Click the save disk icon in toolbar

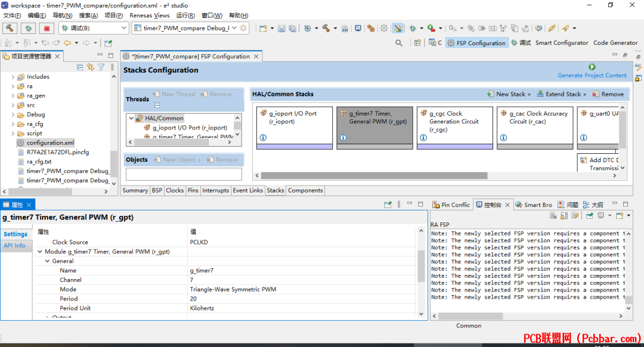point(281,29)
